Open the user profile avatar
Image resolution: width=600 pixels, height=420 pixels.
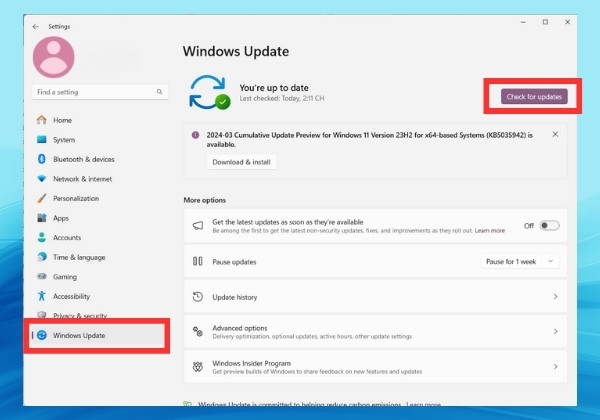pos(54,57)
